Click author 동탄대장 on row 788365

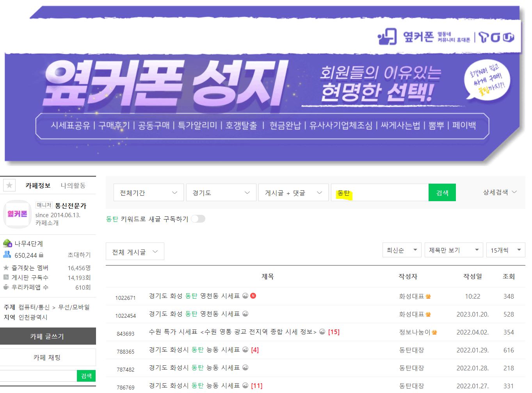[x=411, y=350]
